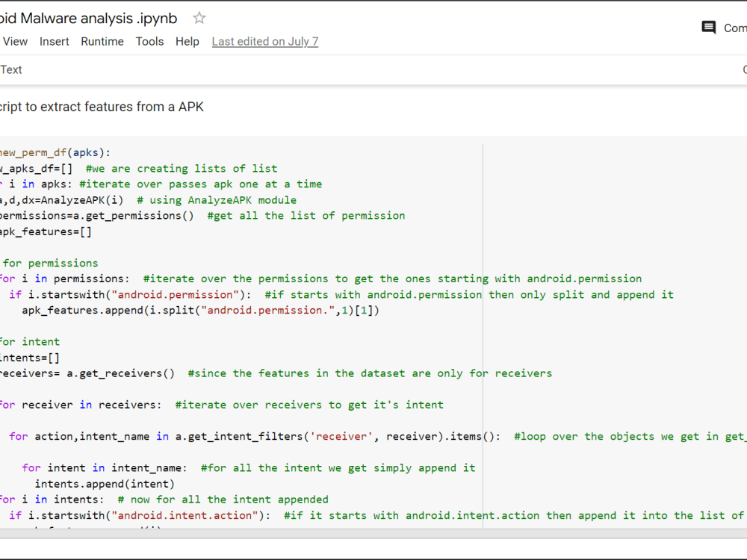Click comment '# now for all the intent appended'
Viewport: 747px width, 560px height.
click(223, 500)
